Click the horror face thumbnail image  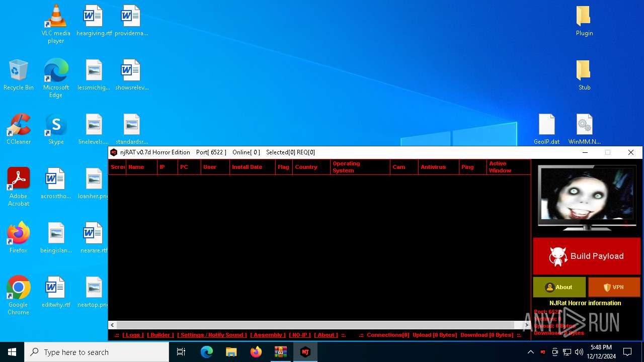click(586, 194)
